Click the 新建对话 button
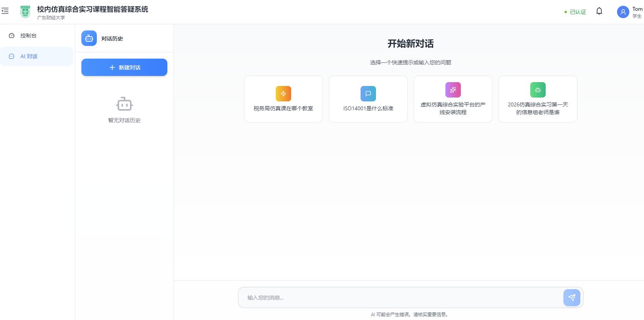Image resolution: width=644 pixels, height=320 pixels. [124, 67]
